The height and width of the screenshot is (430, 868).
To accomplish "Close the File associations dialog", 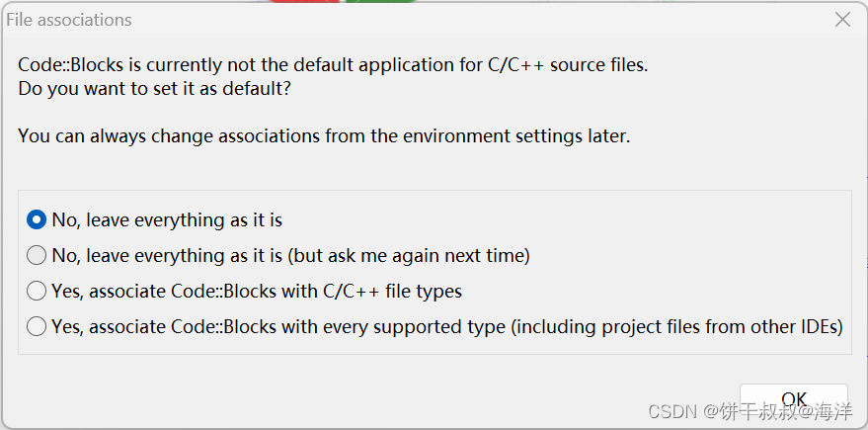I will [842, 20].
